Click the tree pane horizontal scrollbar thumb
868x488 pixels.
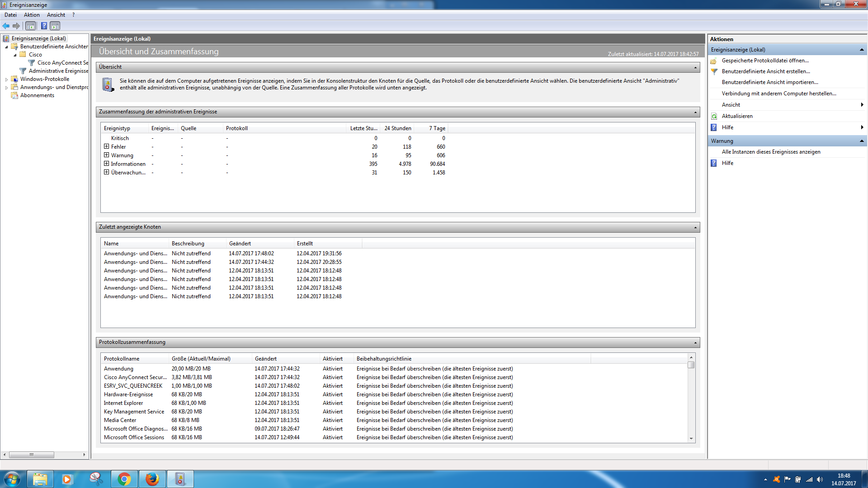(x=32, y=455)
